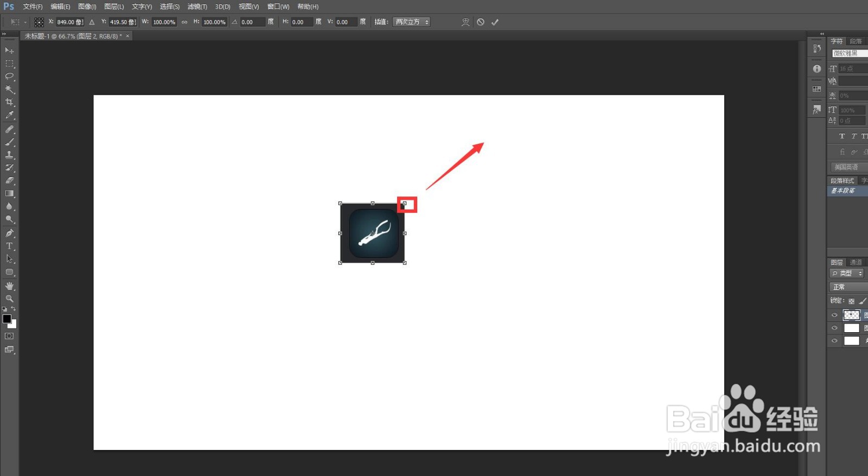This screenshot has height=476, width=868.
Task: Select the Magic Wand tool
Action: [x=9, y=90]
